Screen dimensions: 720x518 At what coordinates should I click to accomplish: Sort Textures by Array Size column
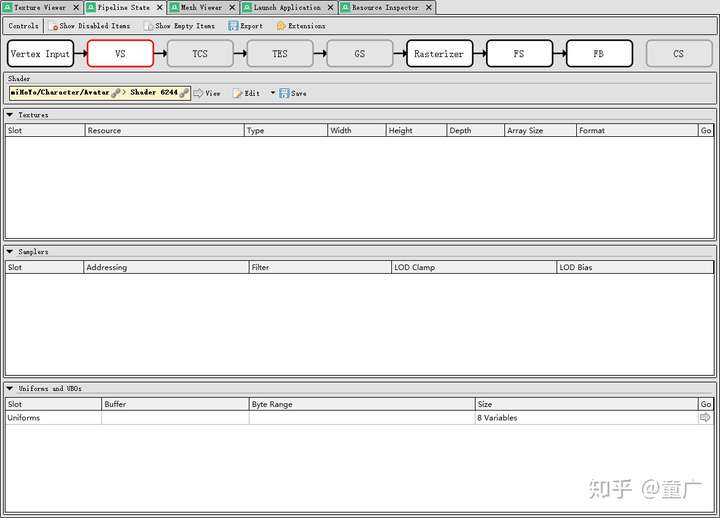point(540,130)
